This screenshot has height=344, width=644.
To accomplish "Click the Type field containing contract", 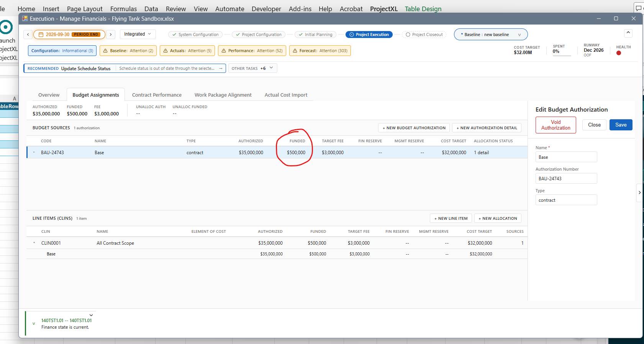I will 566,200.
